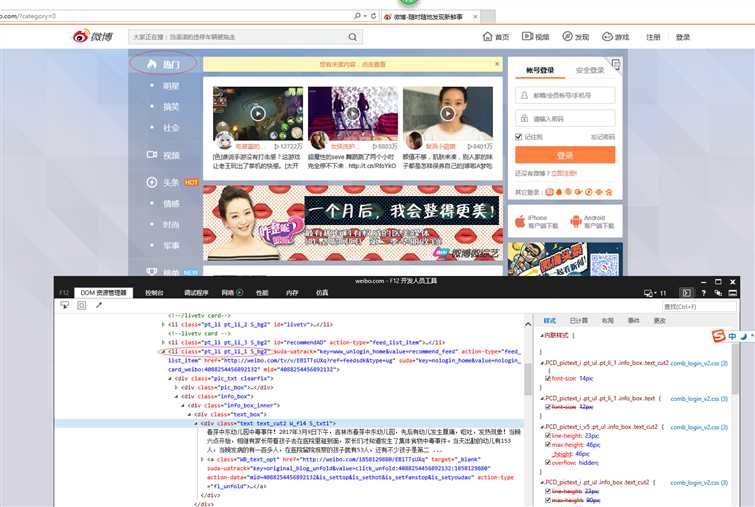755x507 pixels.
Task: Click the orange 登录 login button
Action: [565, 155]
